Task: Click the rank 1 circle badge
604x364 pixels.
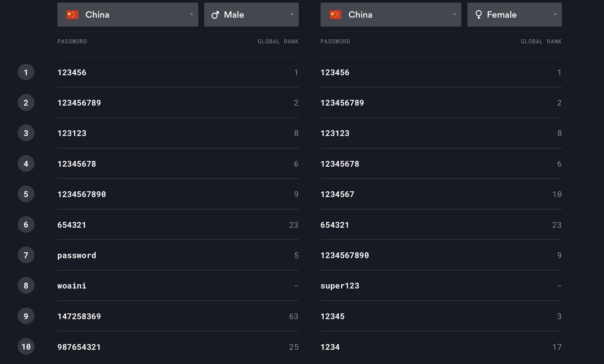Action: (x=26, y=72)
